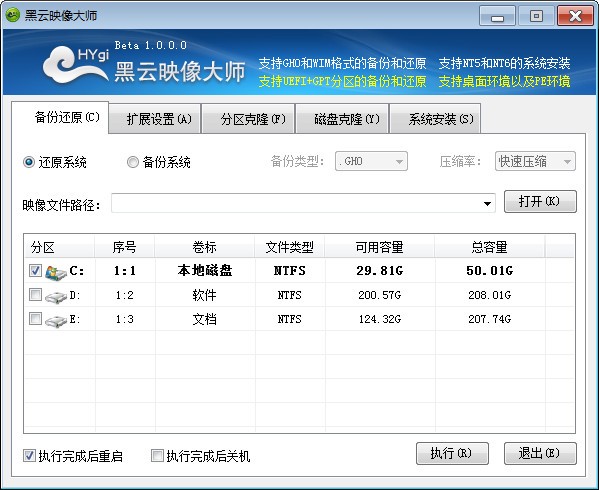Viewport: 599px width, 490px height.
Task: Select the 本地磁盘 volume label cell
Action: 205,270
